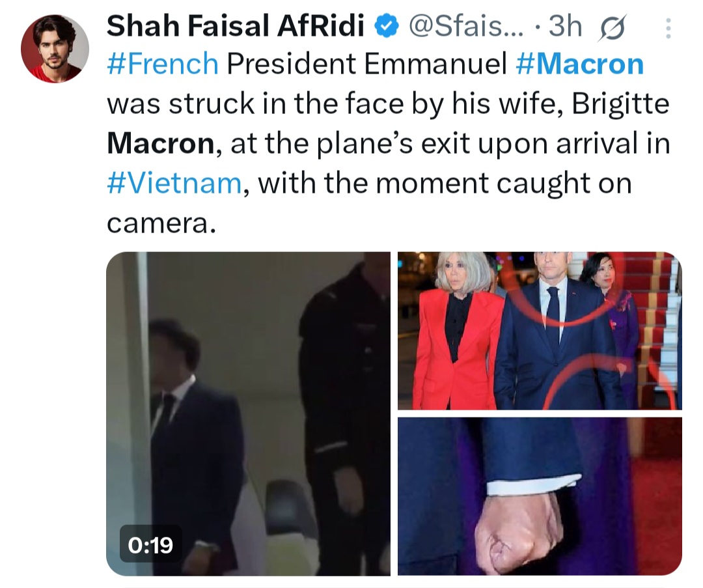The height and width of the screenshot is (588, 703).
Task: Tap the word "camera." ending the tweet
Action: coord(160,223)
